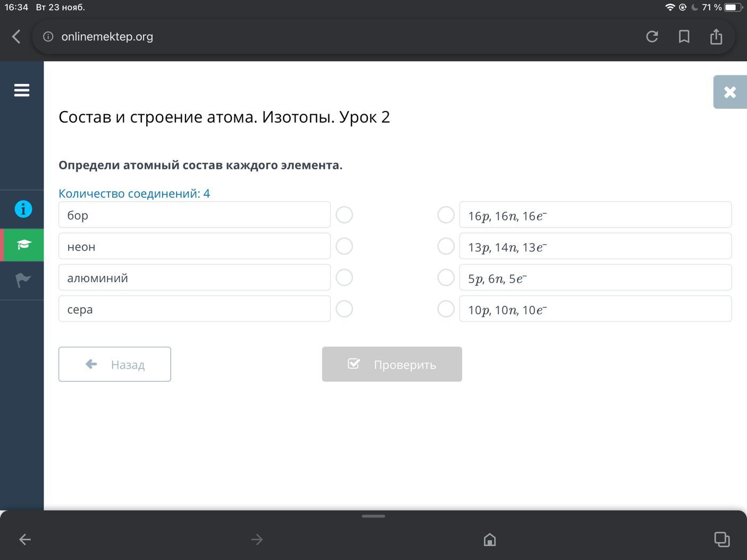Select the circle beside 16p, 16n, 16e⁻
This screenshot has width=747, height=560.
(446, 215)
